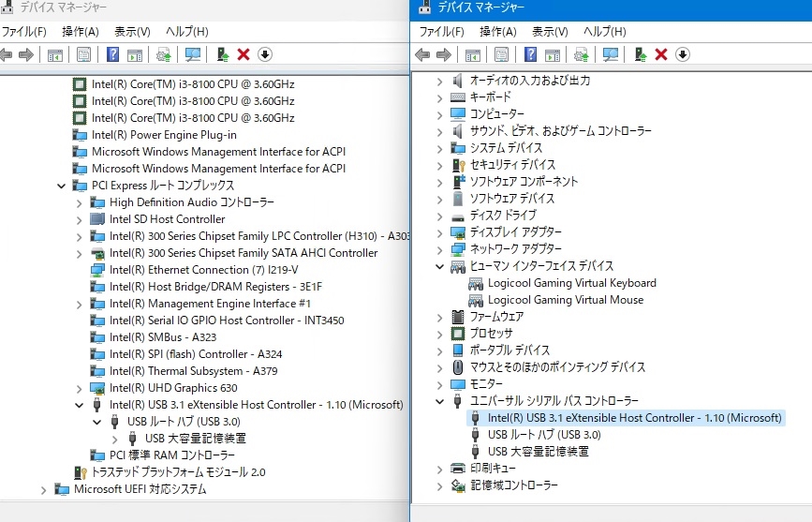The height and width of the screenshot is (522, 812).
Task: Click disable device down-arrow icon in right window
Action: pyautogui.click(x=683, y=54)
